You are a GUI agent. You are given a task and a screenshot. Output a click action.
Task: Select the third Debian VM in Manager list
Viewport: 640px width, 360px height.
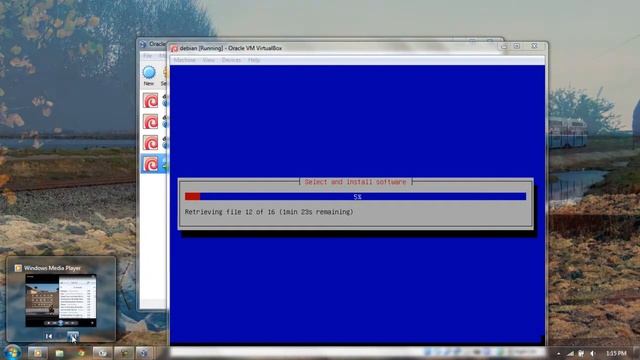(x=151, y=143)
